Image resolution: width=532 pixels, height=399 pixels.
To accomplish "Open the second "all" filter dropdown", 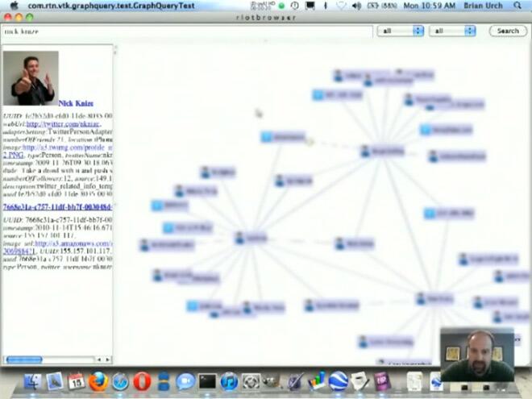I will [452, 31].
